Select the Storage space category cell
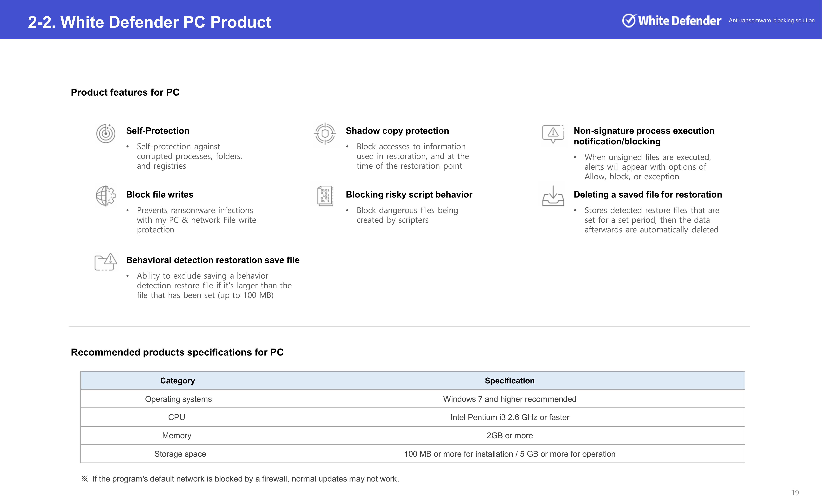822x504 pixels. (180, 454)
